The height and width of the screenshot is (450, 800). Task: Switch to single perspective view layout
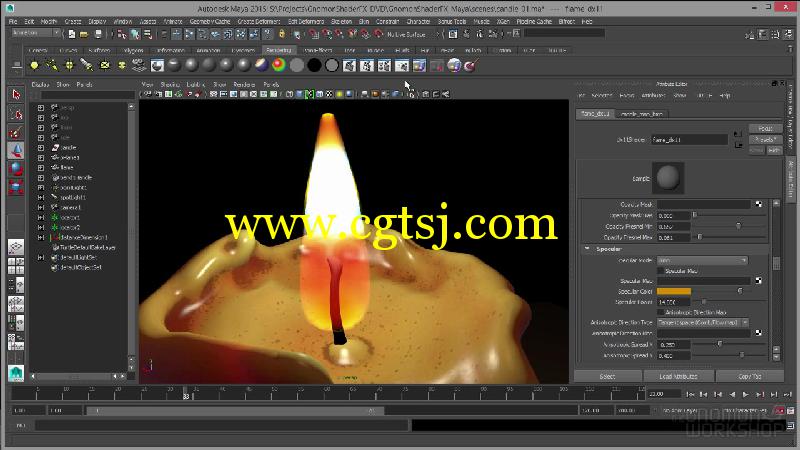pos(16,247)
